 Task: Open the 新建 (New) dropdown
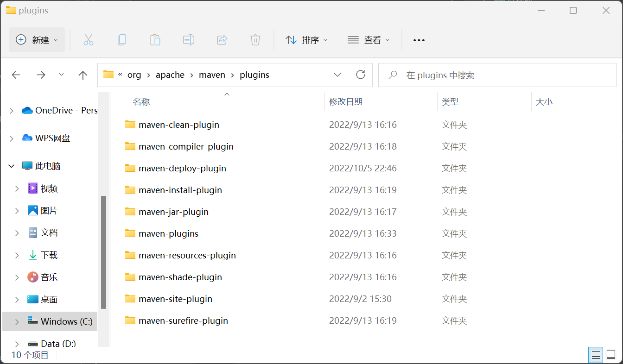pyautogui.click(x=37, y=40)
